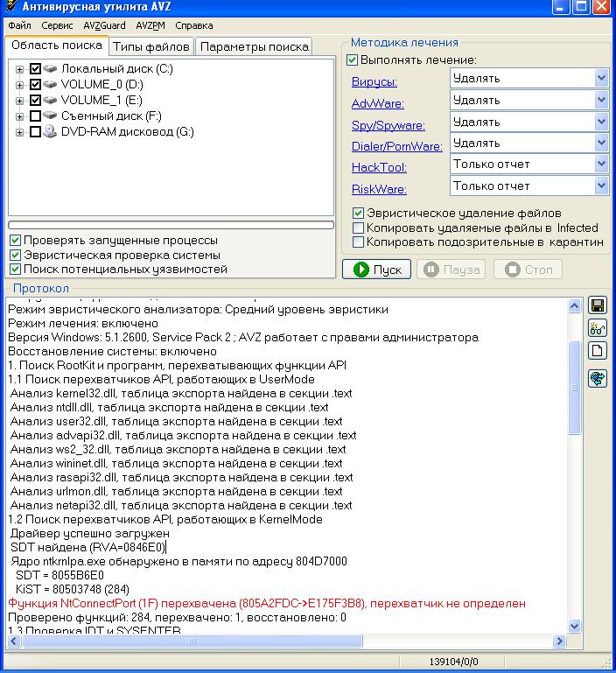
Task: Click the scan progress bar
Action: coord(171,225)
